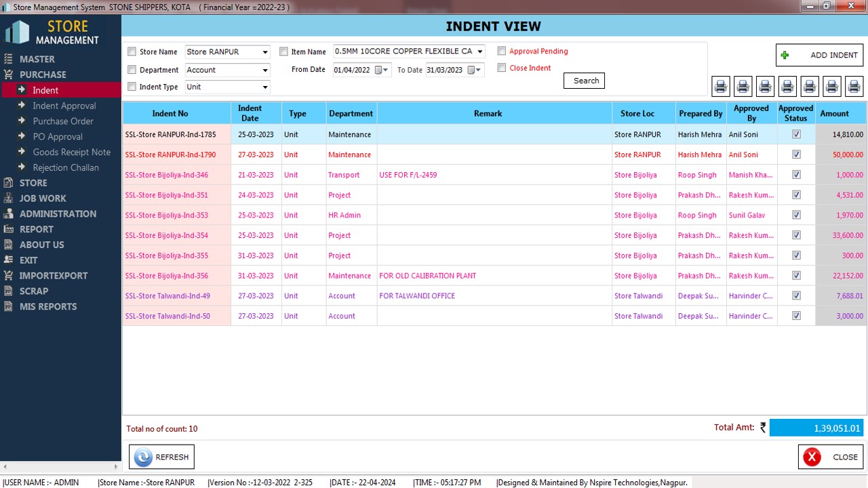Open Purchase Order in sidebar
Viewport: 868px width, 488px height.
point(63,121)
